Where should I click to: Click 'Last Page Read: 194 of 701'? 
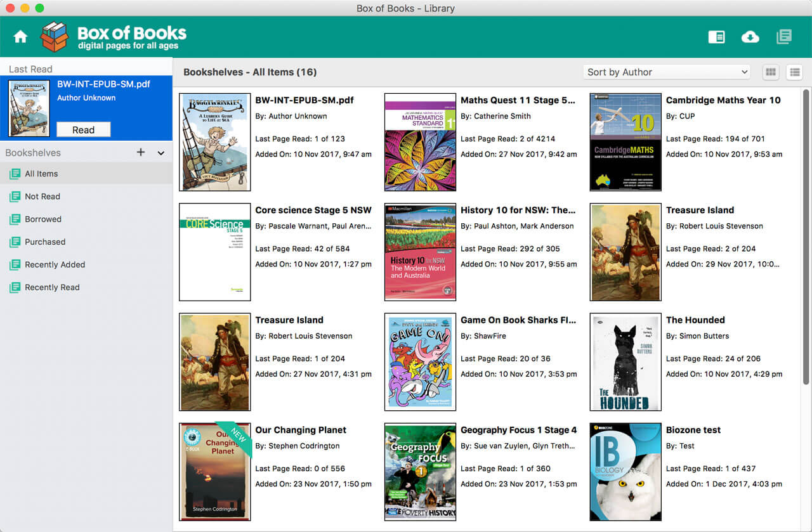click(716, 139)
